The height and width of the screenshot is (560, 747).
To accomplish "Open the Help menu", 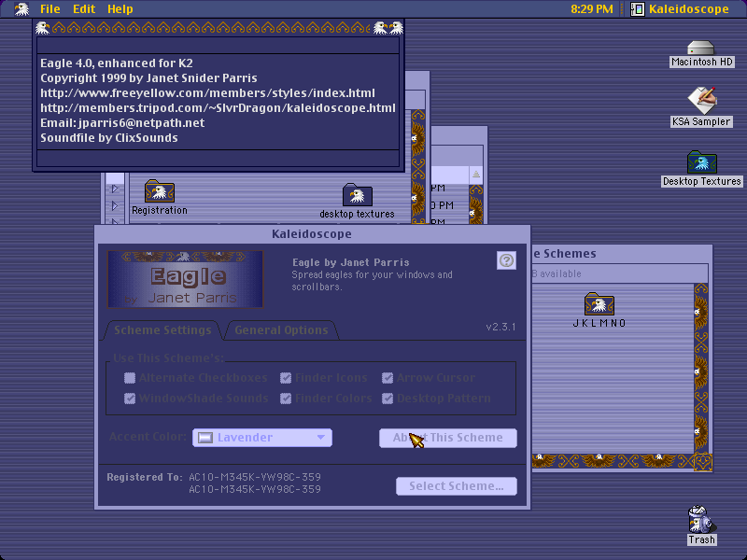I will coord(120,9).
